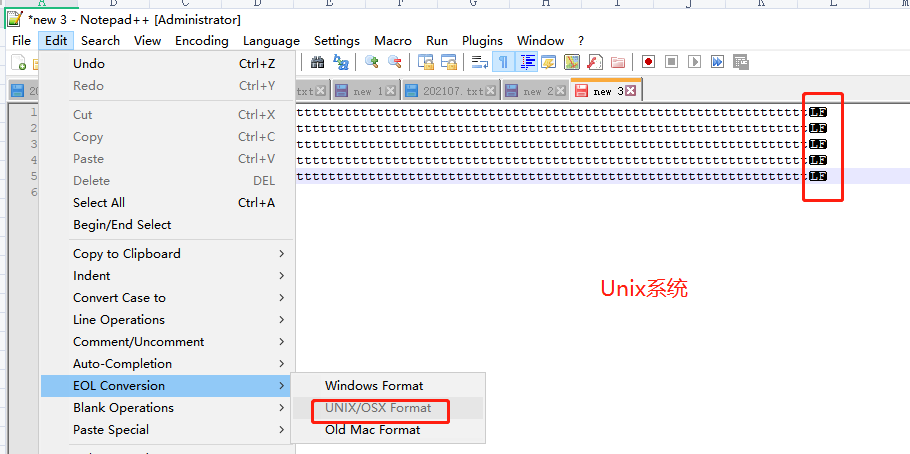The image size is (910, 454).
Task: Switch to the 202107.txt tab
Action: tap(451, 91)
